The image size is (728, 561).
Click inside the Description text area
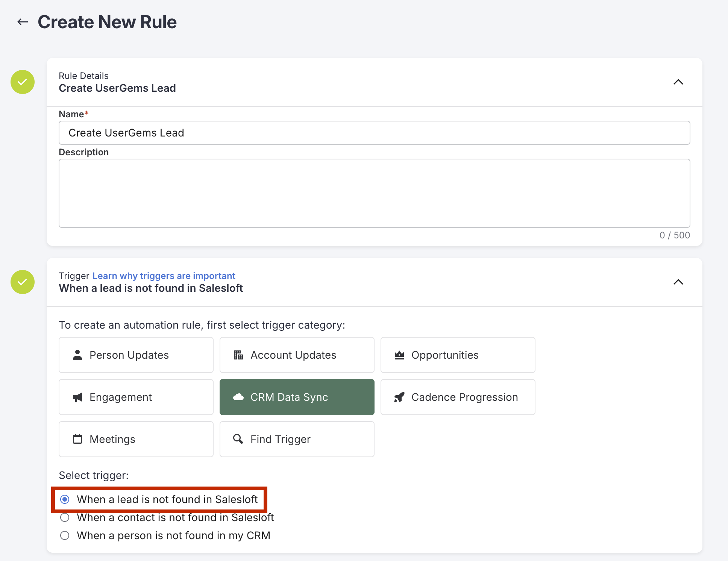[375, 193]
